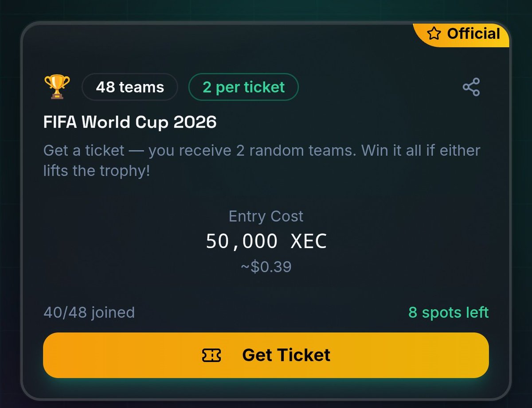532x408 pixels.
Task: Click the 'Get a ticket' description line
Action: pos(262,151)
